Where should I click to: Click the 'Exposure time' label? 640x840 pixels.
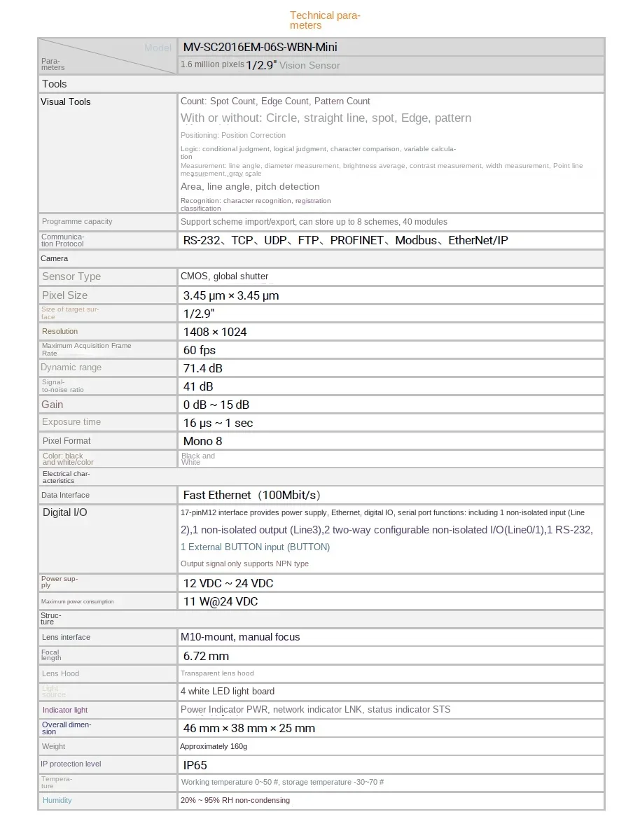(71, 422)
